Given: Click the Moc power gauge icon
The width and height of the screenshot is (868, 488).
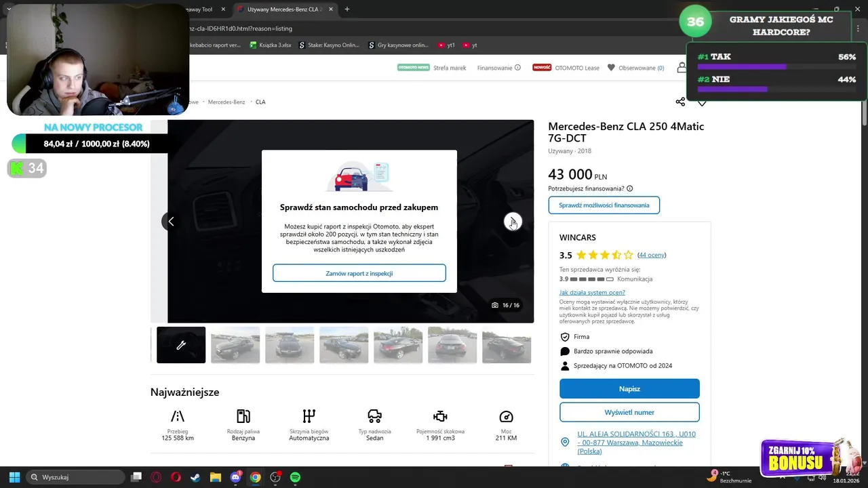Looking at the screenshot, I should [x=506, y=416].
